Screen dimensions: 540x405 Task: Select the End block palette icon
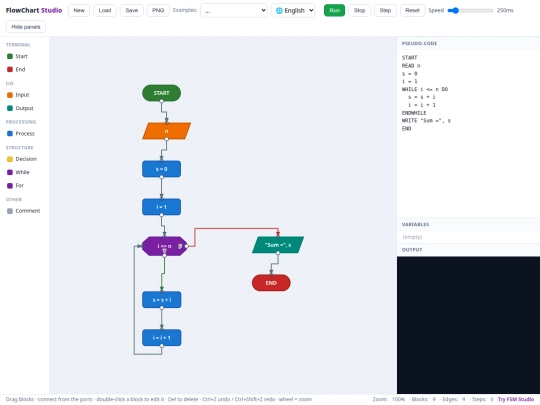(x=10, y=69)
